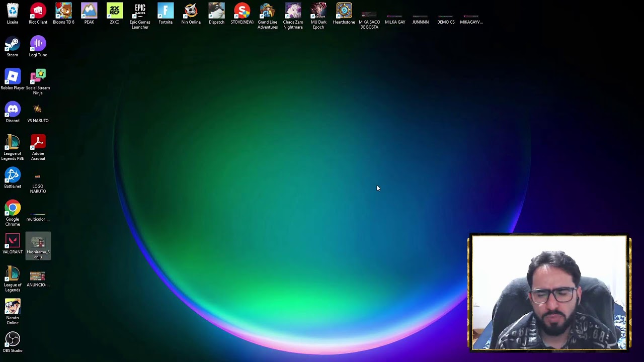This screenshot has width=644, height=362.
Task: Select the MIKAGAYV... file icon
Action: (x=471, y=19)
